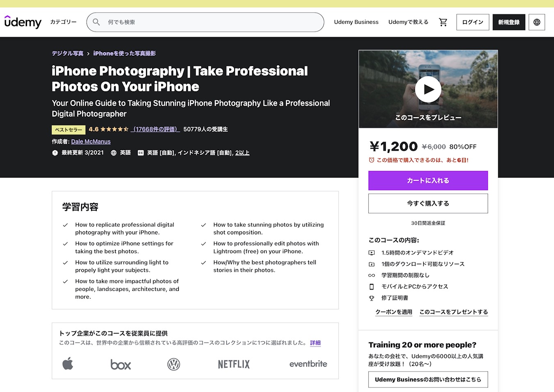Click the star rating icons
This screenshot has height=392, width=554.
click(114, 129)
